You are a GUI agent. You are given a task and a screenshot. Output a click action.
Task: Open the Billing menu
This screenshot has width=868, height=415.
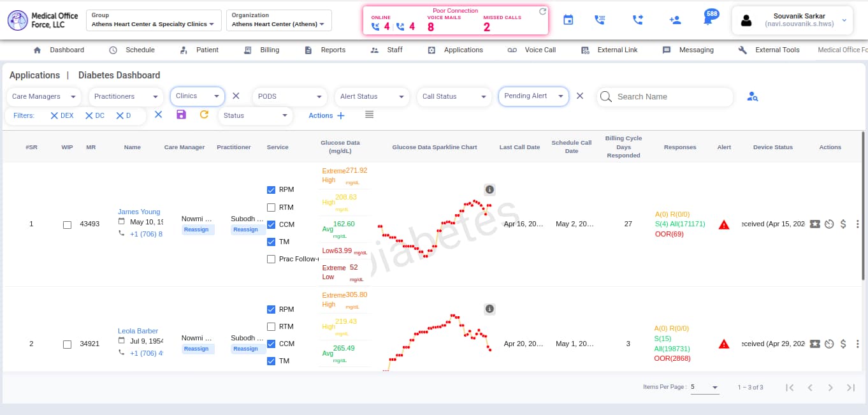[261, 50]
